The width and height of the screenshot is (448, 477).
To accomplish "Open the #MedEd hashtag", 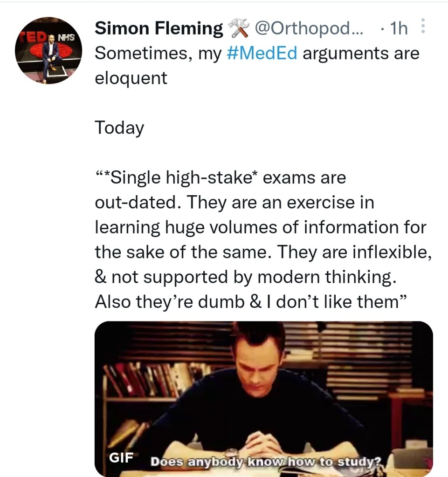I will (262, 53).
